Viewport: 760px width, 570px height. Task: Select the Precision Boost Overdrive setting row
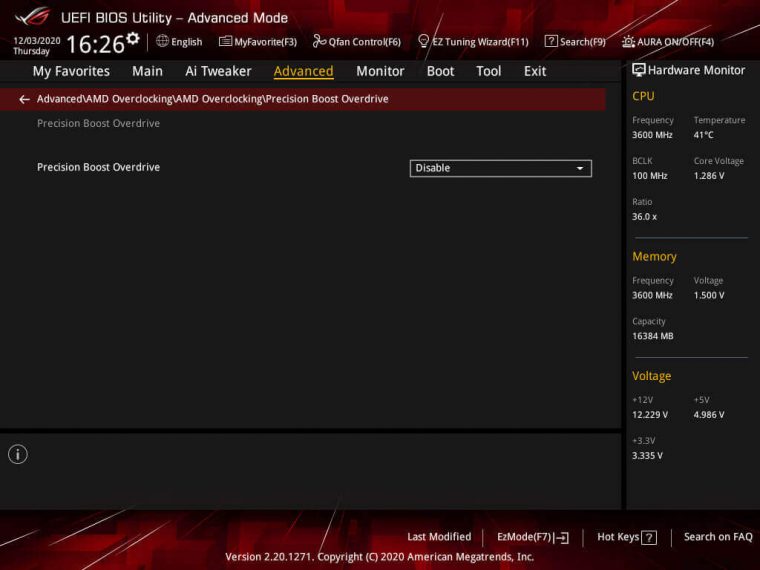point(98,168)
